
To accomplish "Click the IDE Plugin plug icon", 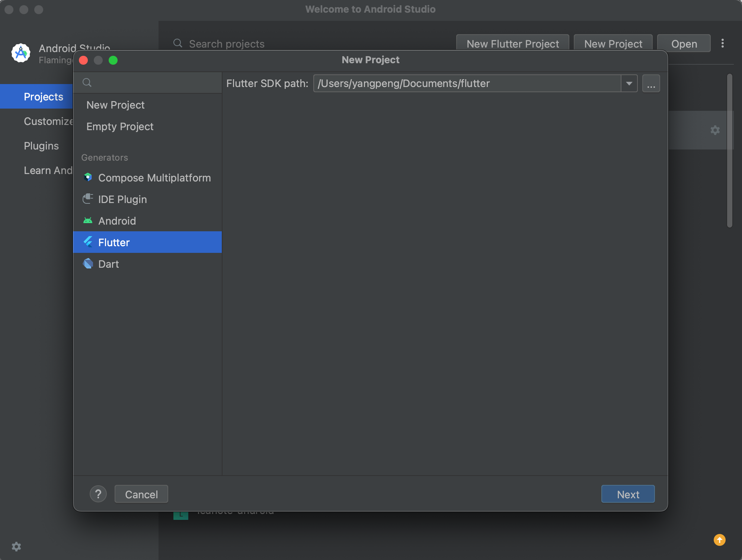I will click(88, 199).
